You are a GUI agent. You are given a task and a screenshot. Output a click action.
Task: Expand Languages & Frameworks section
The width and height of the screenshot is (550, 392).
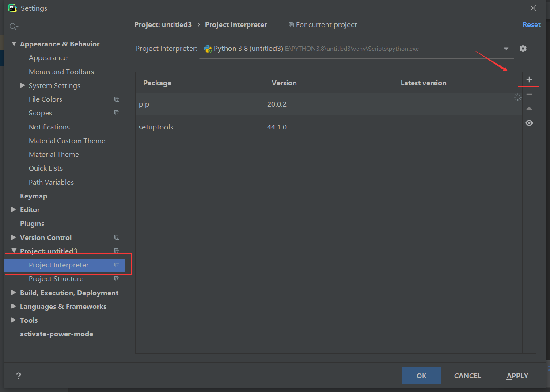click(x=14, y=306)
